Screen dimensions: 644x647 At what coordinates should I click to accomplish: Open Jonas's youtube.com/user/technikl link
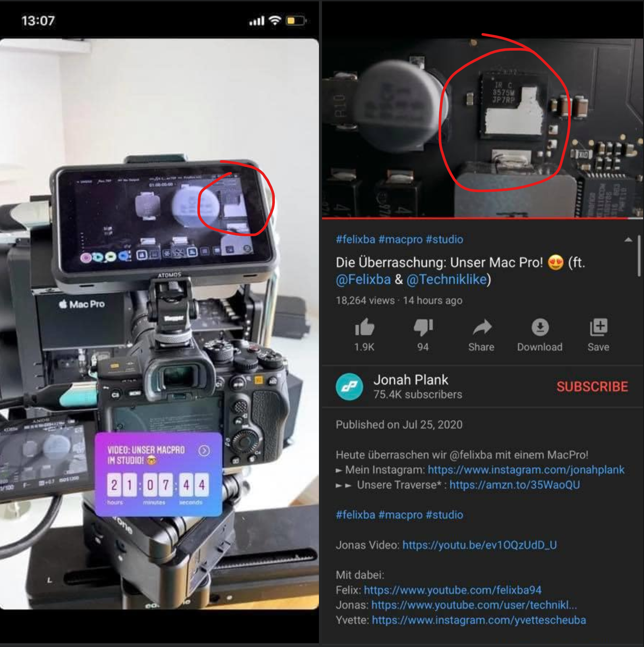point(474,605)
